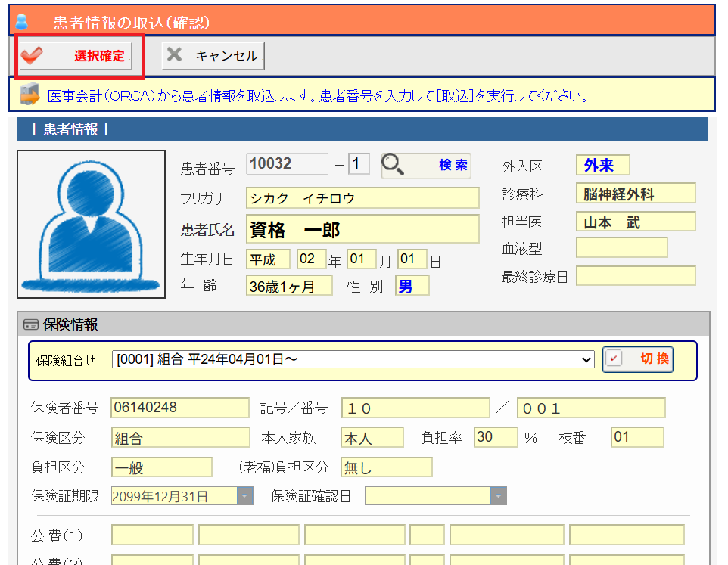The height and width of the screenshot is (565, 728).
Task: Click the 担当医 field 山本 武
Action: point(635,222)
